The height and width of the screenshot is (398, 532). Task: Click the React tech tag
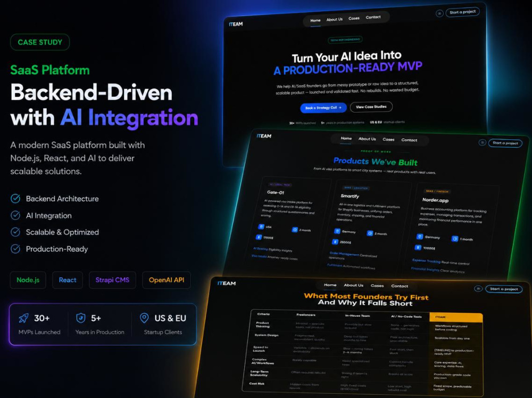point(68,280)
